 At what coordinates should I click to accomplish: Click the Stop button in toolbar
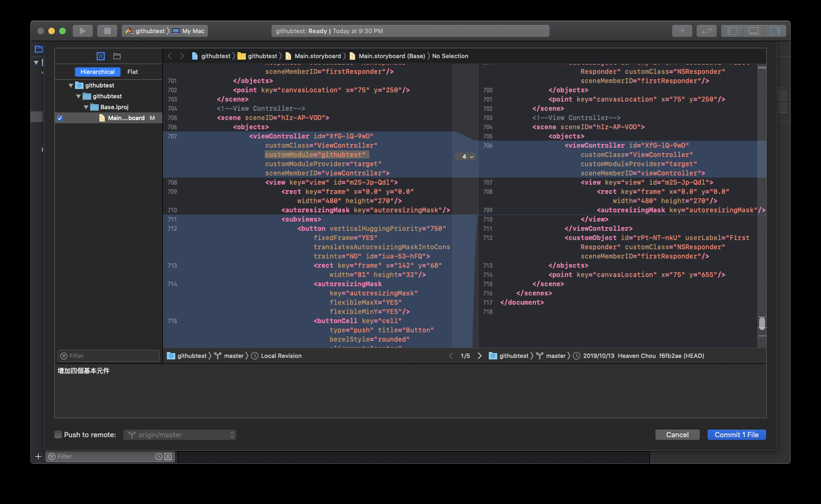pos(107,31)
